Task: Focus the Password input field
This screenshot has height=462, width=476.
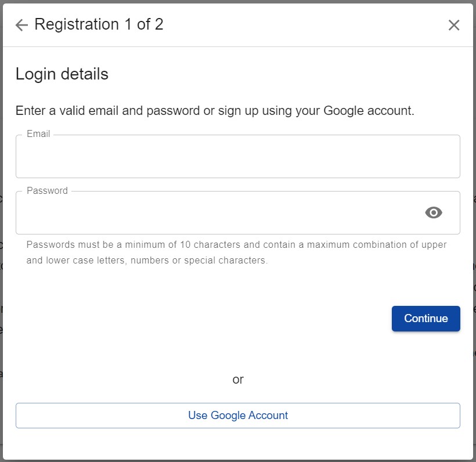Action: click(238, 212)
